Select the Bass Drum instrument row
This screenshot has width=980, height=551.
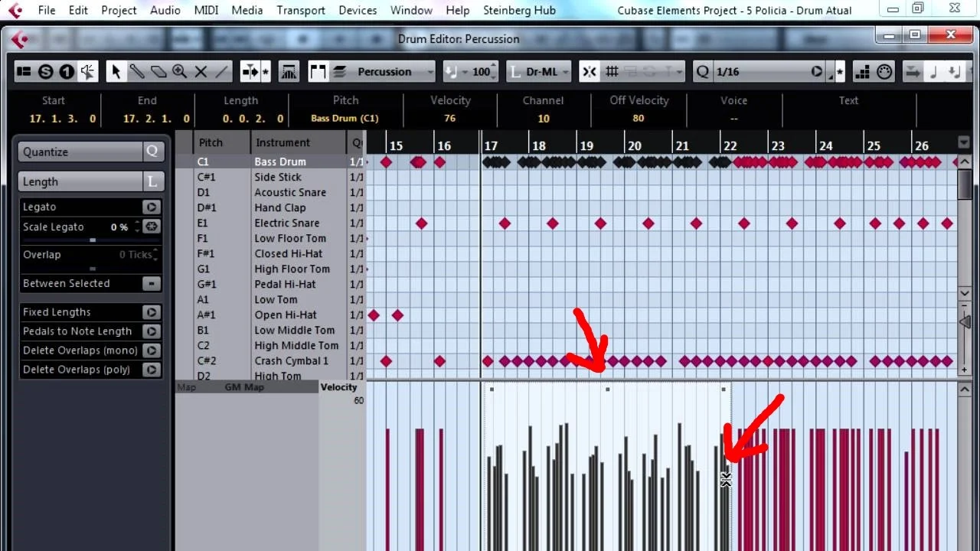270,161
